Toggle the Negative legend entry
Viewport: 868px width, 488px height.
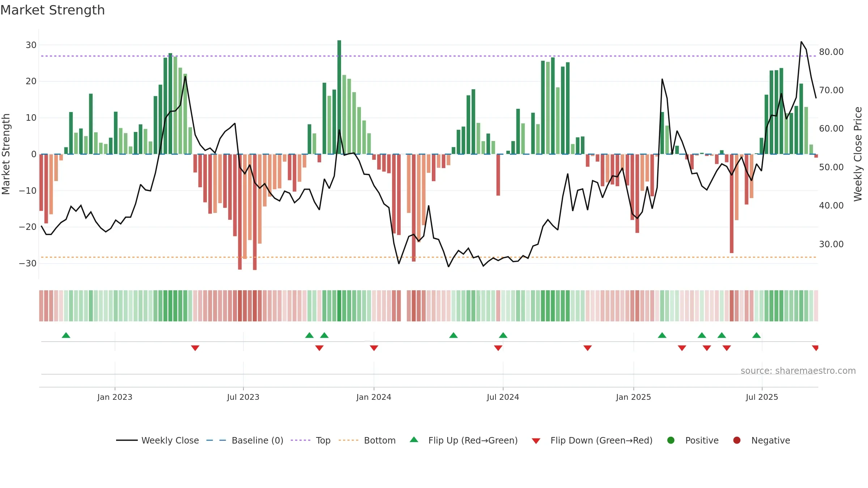tap(762, 440)
